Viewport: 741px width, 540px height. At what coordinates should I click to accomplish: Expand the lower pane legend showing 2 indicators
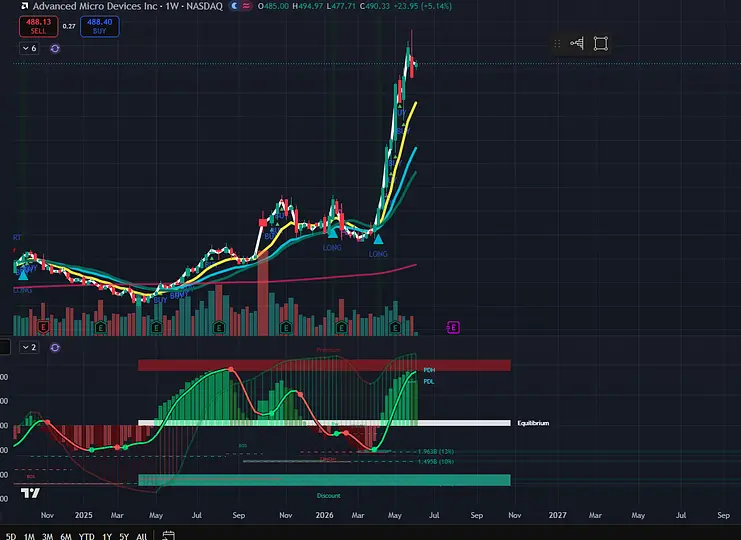[29, 347]
